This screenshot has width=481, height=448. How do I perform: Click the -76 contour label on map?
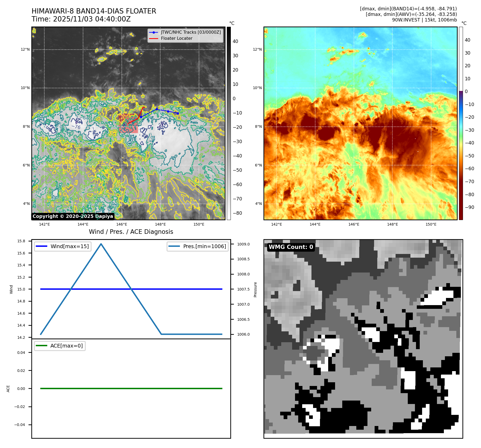76,127
